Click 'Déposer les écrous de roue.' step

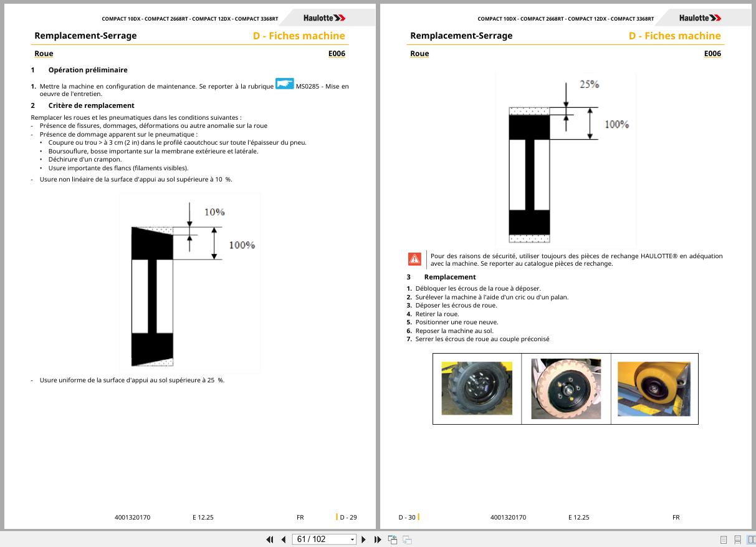[456, 306]
